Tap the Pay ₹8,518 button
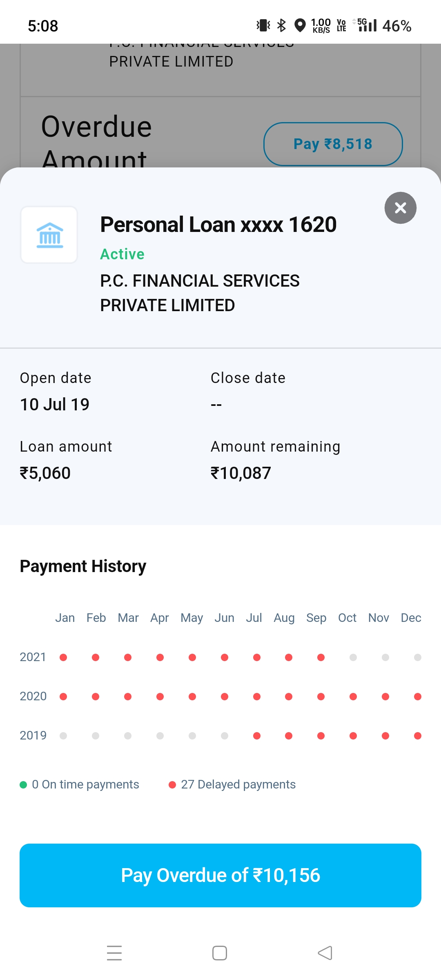The width and height of the screenshot is (441, 980). tap(333, 144)
